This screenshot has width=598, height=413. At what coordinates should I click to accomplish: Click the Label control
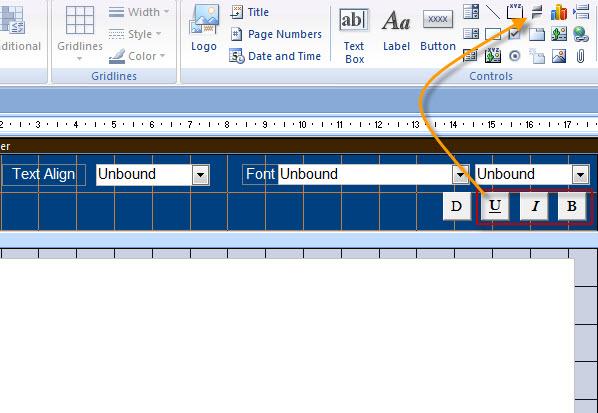pyautogui.click(x=396, y=31)
